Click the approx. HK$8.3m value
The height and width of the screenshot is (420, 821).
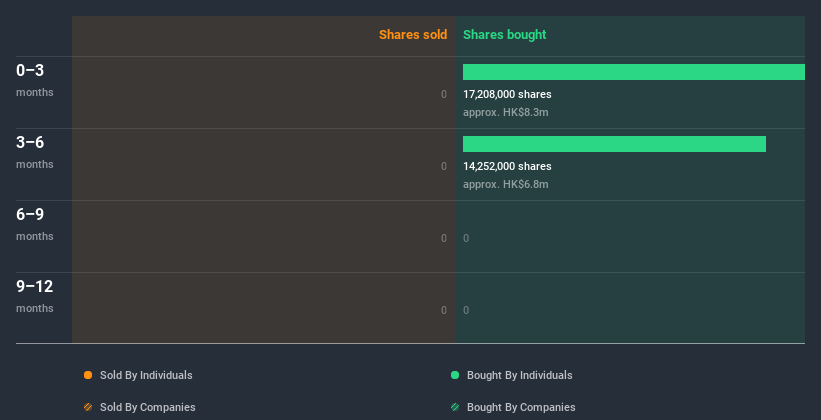pyautogui.click(x=506, y=112)
